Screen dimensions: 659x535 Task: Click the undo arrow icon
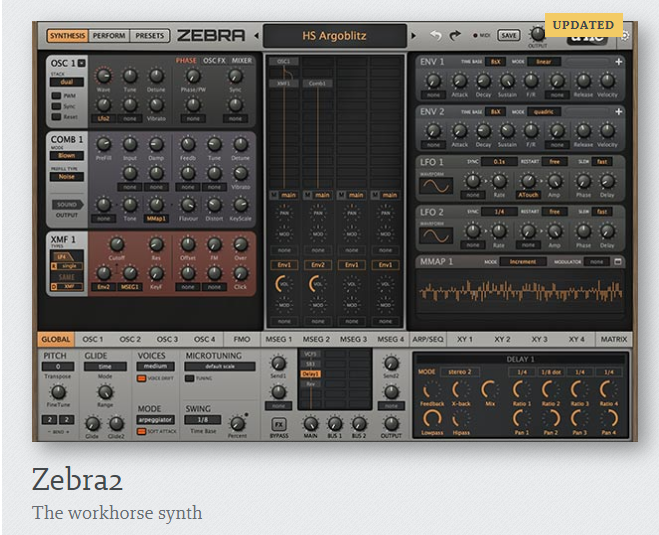click(436, 36)
